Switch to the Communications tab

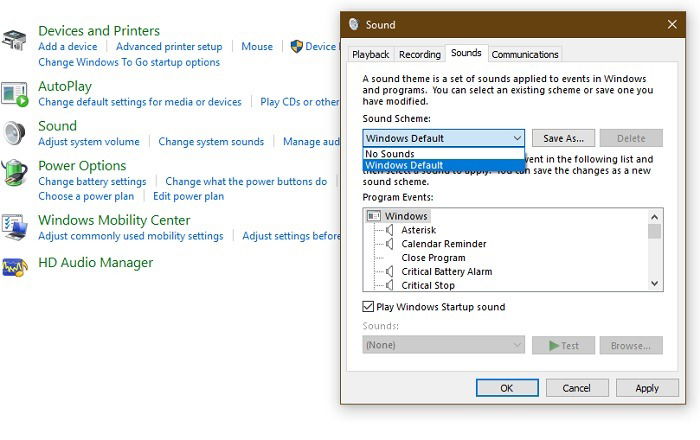(525, 54)
